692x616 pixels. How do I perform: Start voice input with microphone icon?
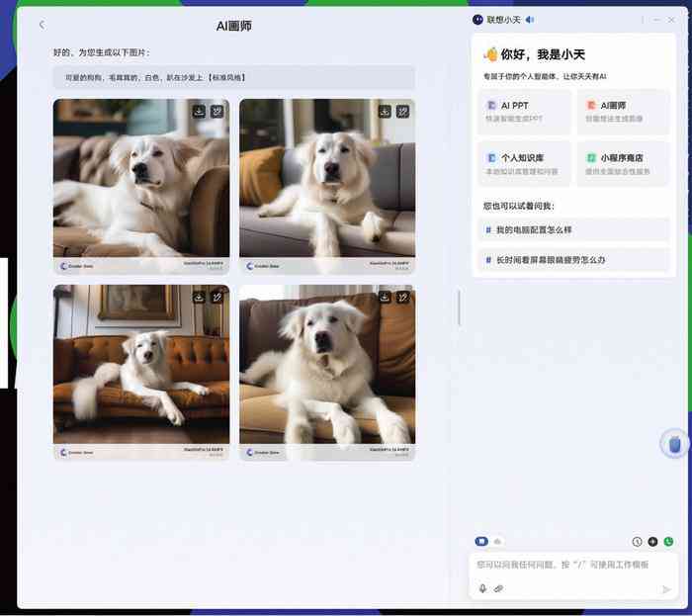click(482, 588)
